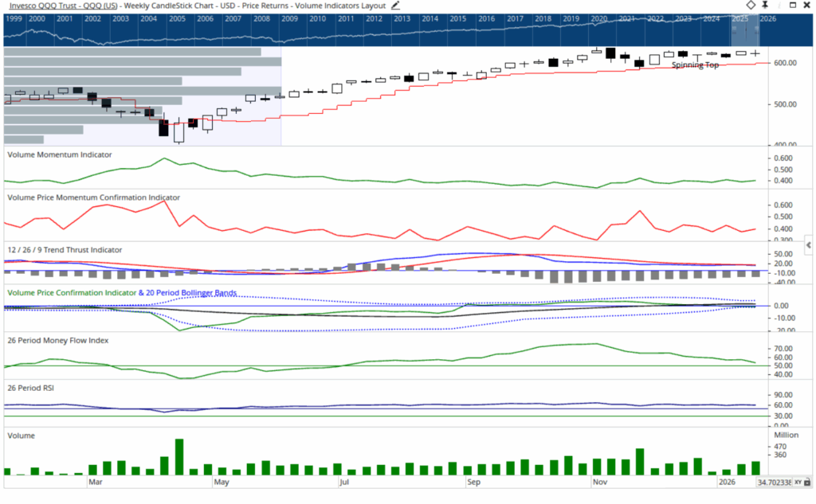Click the highlighted range selector in timeline navigator

click(x=744, y=29)
